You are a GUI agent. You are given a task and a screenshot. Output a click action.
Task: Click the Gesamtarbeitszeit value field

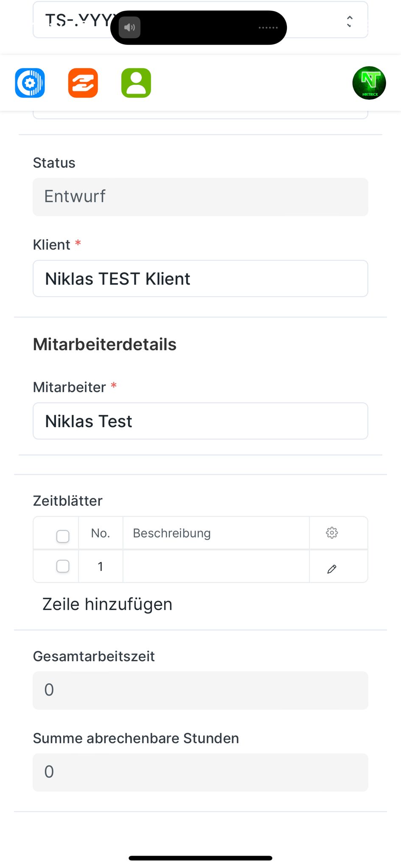[200, 690]
